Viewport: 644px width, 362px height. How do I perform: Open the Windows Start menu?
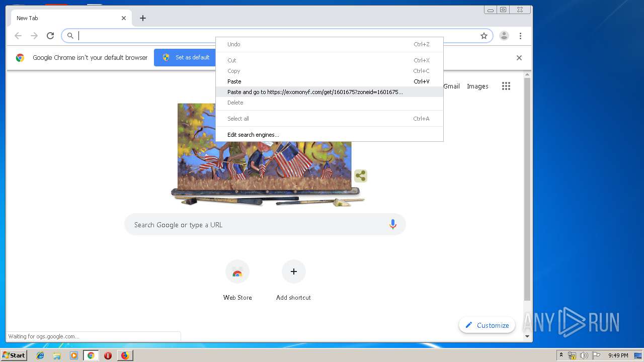(x=14, y=355)
